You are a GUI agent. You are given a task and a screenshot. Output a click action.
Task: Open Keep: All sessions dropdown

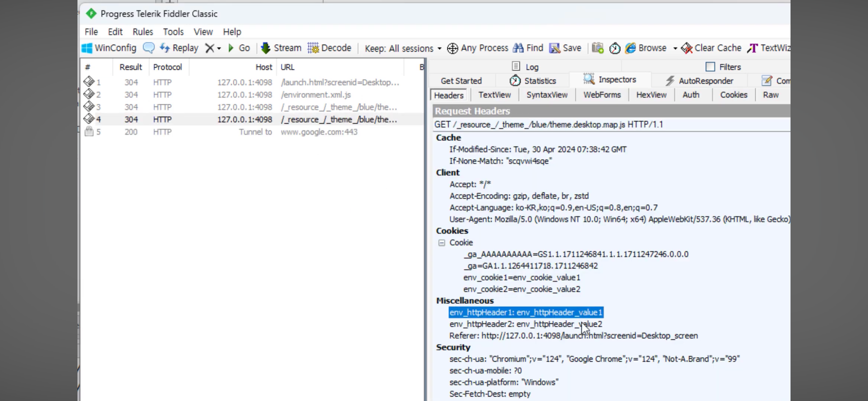coord(403,48)
